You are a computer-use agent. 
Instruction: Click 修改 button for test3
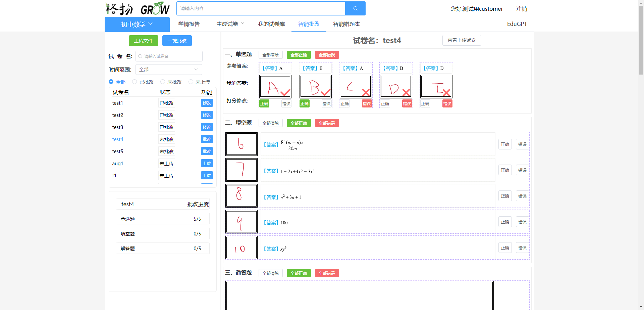click(207, 127)
